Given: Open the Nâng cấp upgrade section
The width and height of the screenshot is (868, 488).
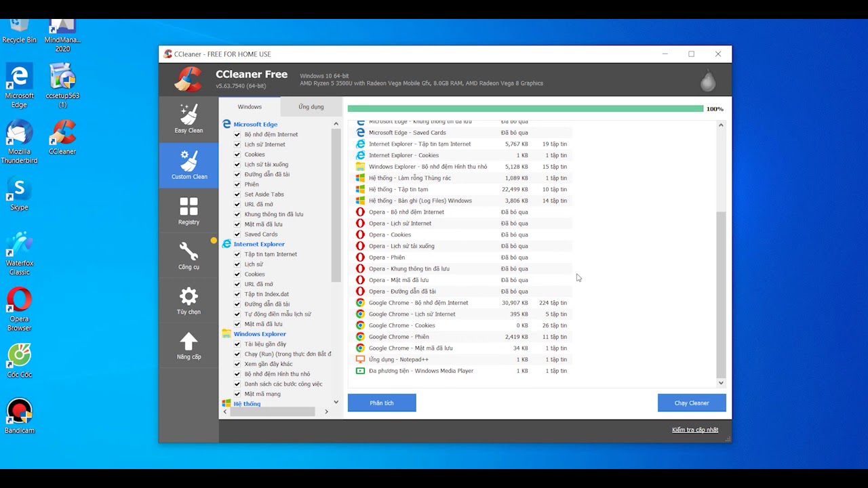Looking at the screenshot, I should tap(189, 346).
